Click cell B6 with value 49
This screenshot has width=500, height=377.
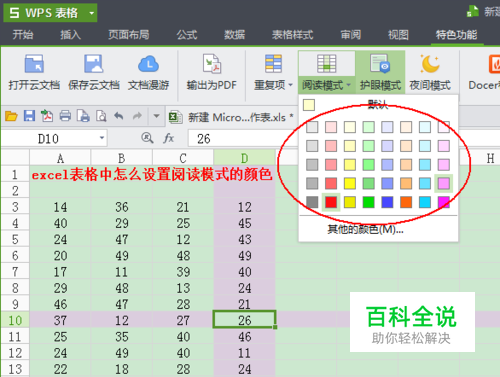coord(122,256)
